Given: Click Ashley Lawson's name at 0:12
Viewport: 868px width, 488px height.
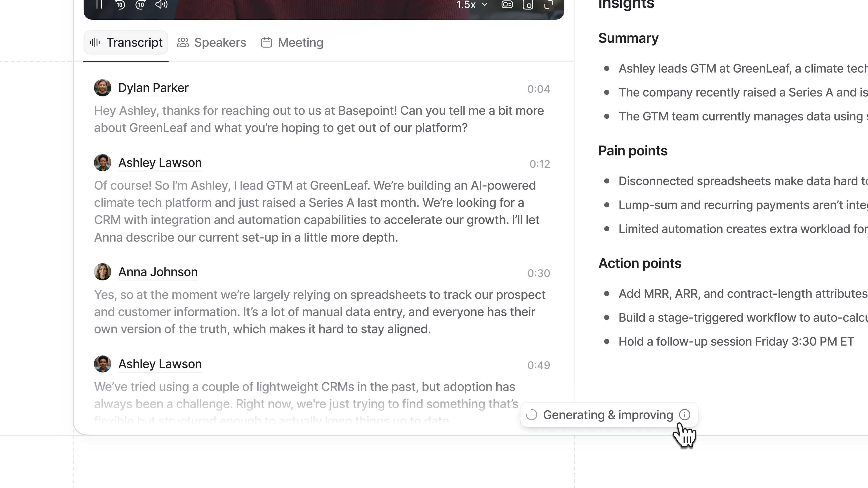Looking at the screenshot, I should click(160, 163).
